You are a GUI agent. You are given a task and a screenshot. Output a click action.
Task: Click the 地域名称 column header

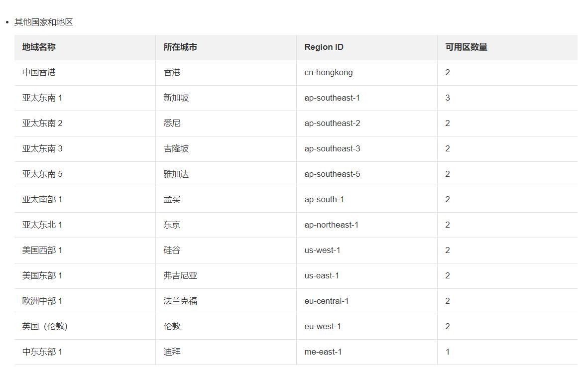[39, 47]
